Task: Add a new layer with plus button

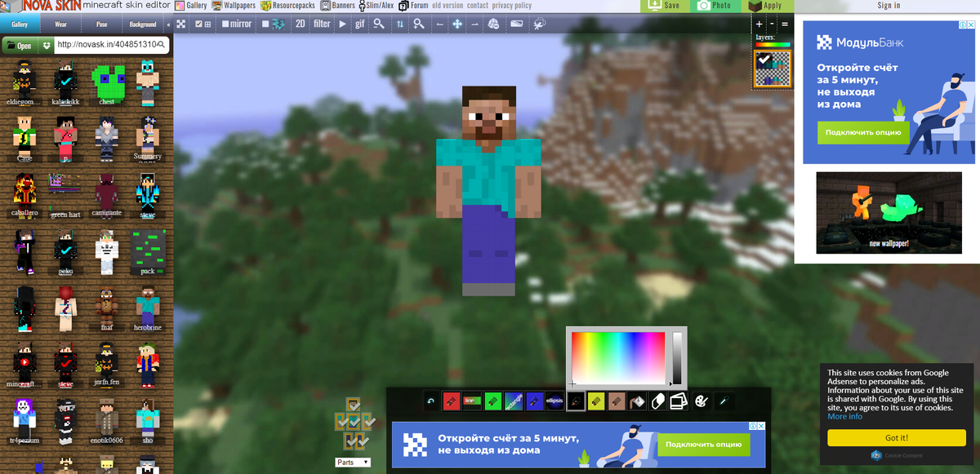Action: (x=759, y=24)
